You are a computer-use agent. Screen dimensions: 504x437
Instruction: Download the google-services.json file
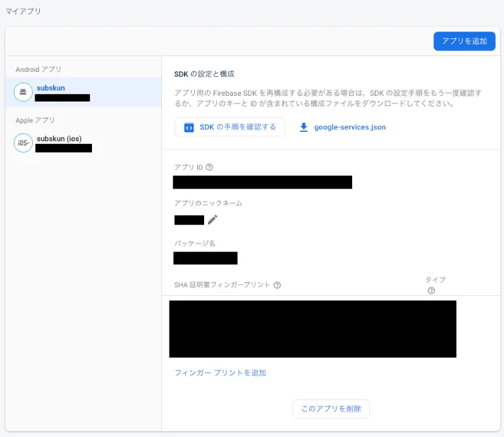point(351,127)
